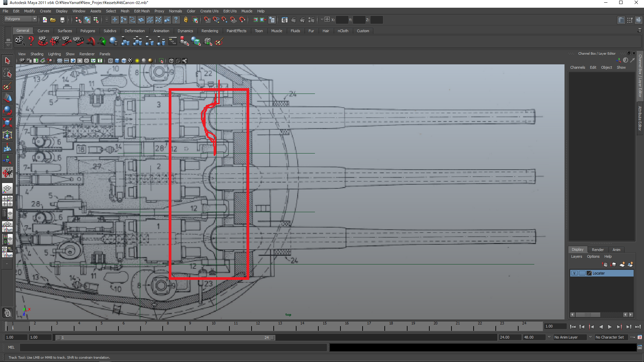Viewport: 644px width, 362px height.
Task: Open the Create UVs menu
Action: 209,11
